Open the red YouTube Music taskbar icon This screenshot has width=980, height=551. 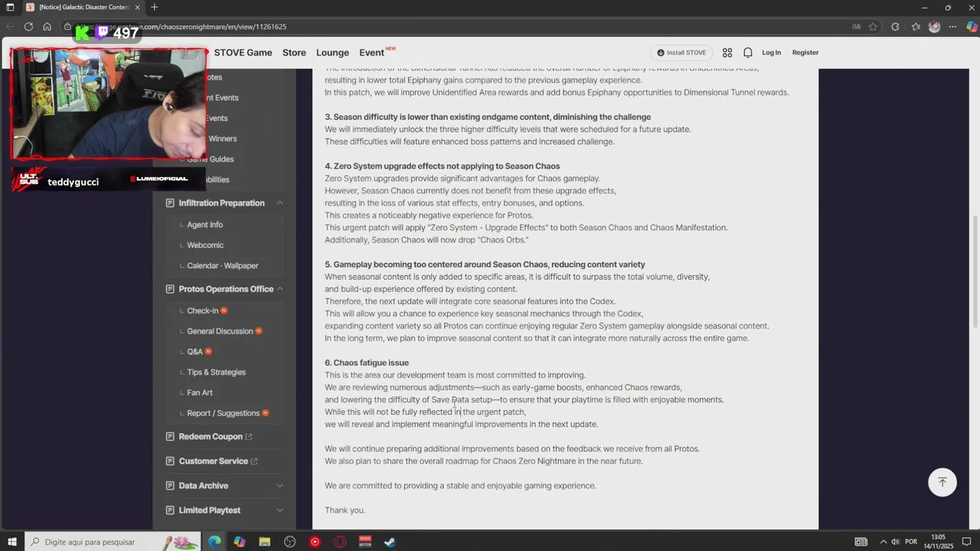(x=315, y=542)
